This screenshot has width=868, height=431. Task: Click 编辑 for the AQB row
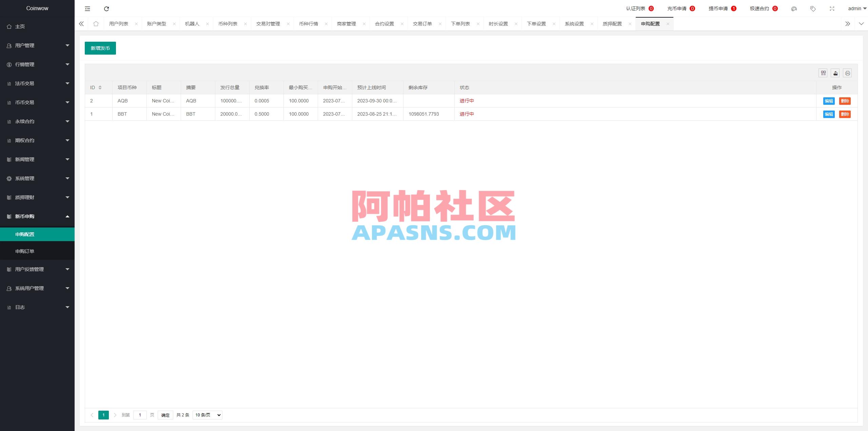click(x=829, y=101)
